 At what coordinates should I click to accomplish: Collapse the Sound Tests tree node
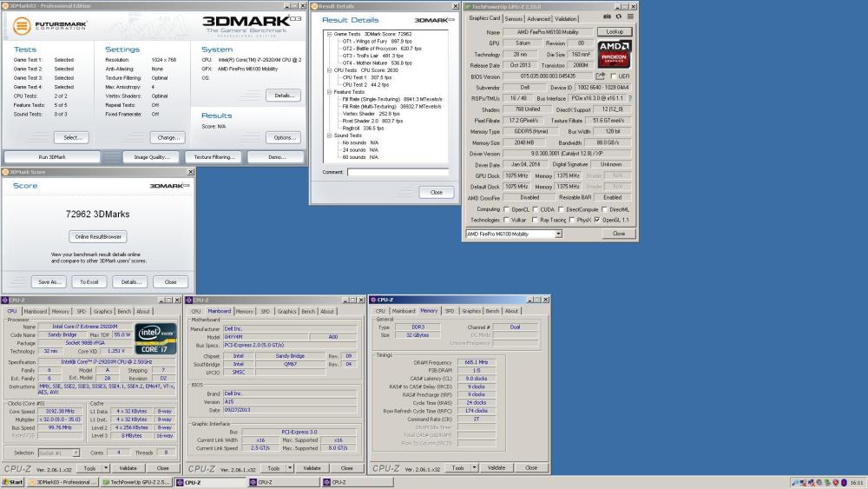[329, 135]
